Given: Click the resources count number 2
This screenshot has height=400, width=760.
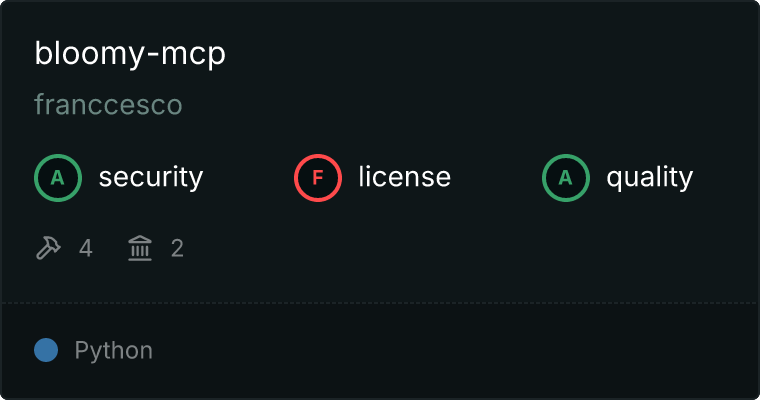Looking at the screenshot, I should [177, 248].
